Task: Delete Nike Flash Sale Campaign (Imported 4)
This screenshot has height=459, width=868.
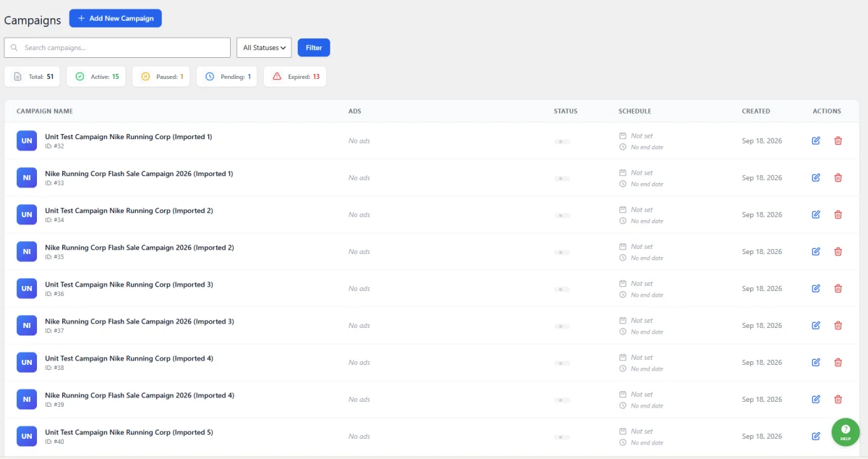Action: coord(838,399)
